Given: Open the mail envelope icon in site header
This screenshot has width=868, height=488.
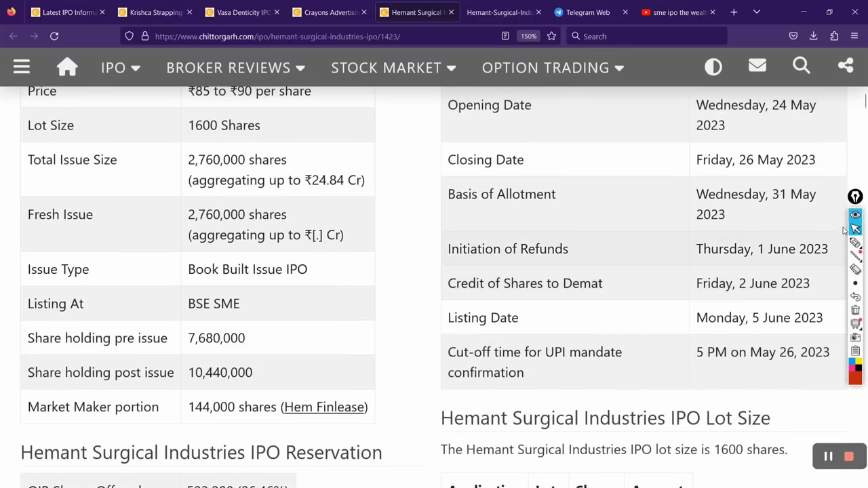Looking at the screenshot, I should tap(757, 66).
